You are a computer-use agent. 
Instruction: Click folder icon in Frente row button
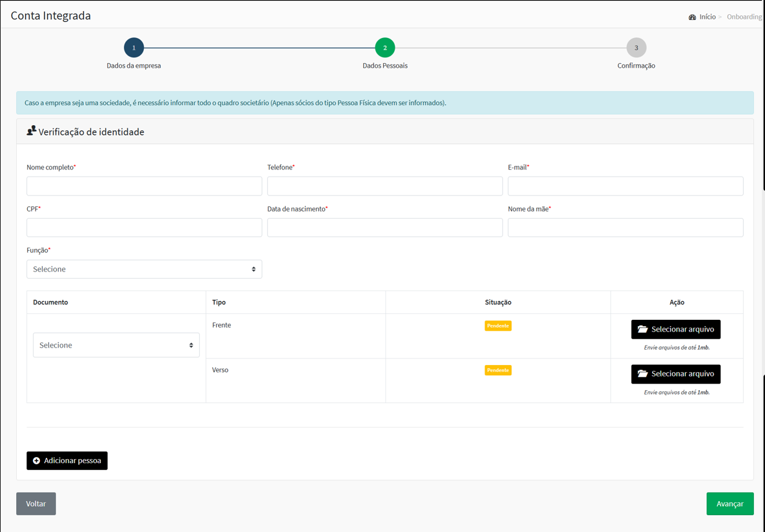click(642, 330)
